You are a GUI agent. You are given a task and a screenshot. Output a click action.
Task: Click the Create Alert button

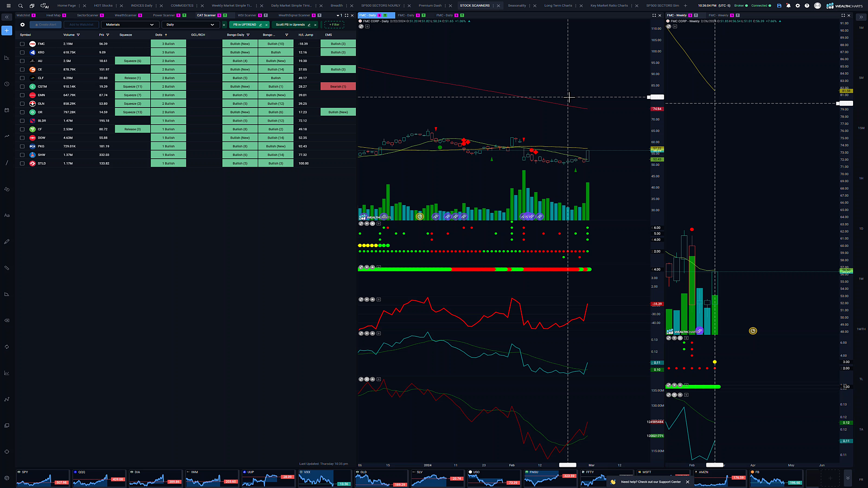pos(46,25)
